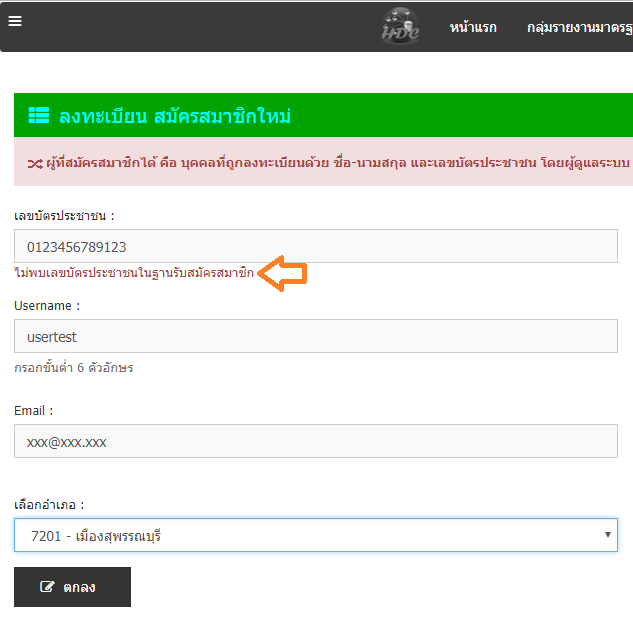Click the เลขบัตรประชาชน field label
The image size is (633, 636).
point(64,215)
